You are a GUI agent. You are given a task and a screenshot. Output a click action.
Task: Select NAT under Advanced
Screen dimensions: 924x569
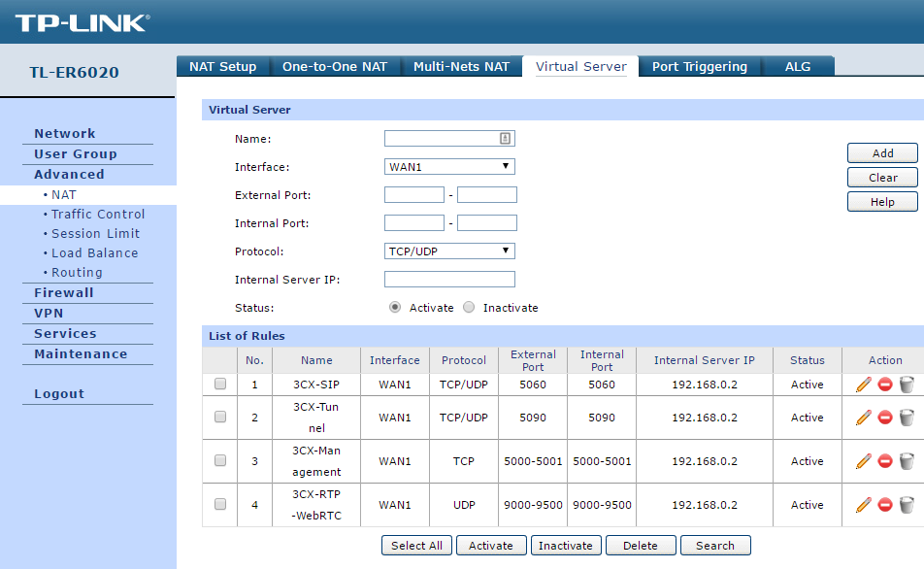point(64,194)
